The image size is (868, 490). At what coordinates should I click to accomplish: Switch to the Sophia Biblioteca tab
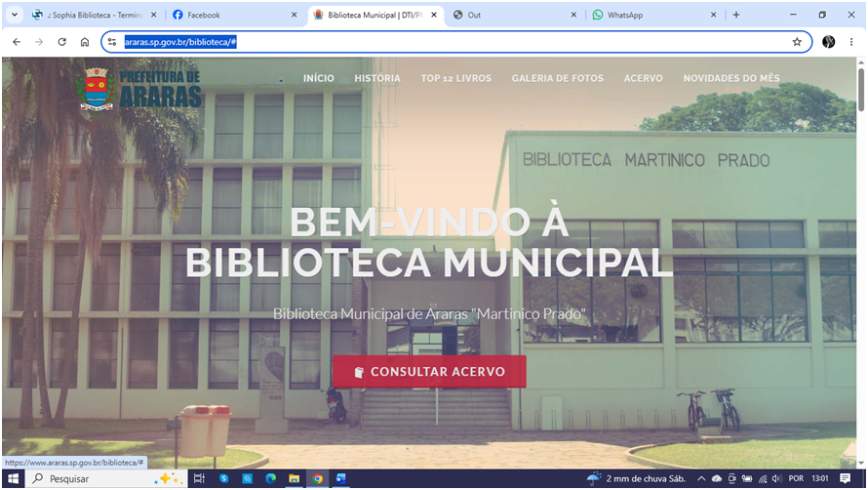point(89,15)
